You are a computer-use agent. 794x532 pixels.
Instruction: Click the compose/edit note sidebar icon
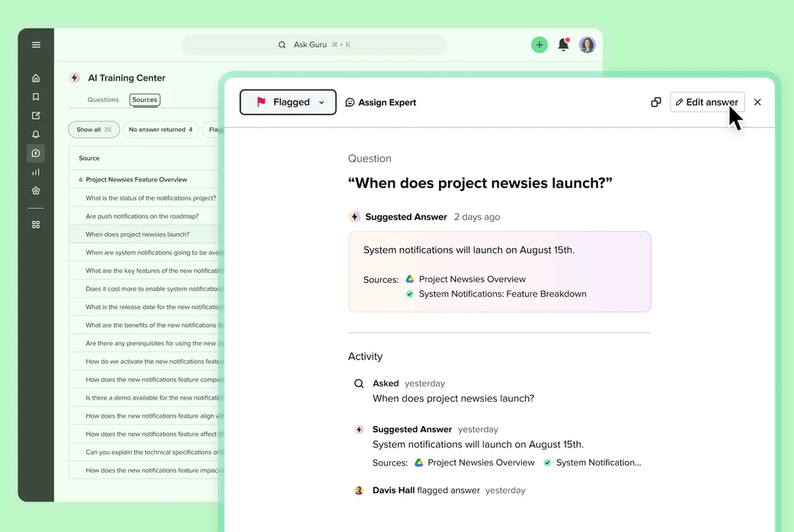click(x=36, y=116)
